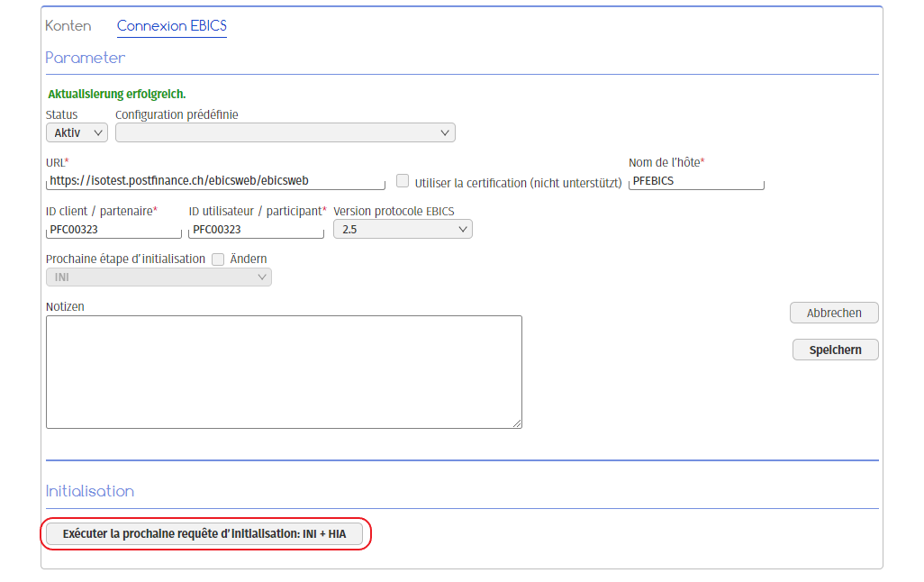This screenshot has height=582, width=924.
Task: Select the Connexion EBICS tab
Action: pos(171,26)
